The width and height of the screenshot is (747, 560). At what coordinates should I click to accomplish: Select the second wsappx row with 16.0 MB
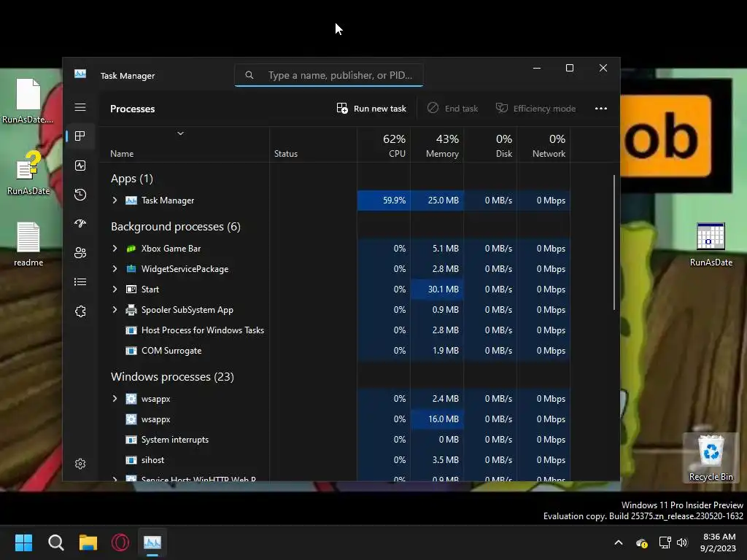point(334,419)
